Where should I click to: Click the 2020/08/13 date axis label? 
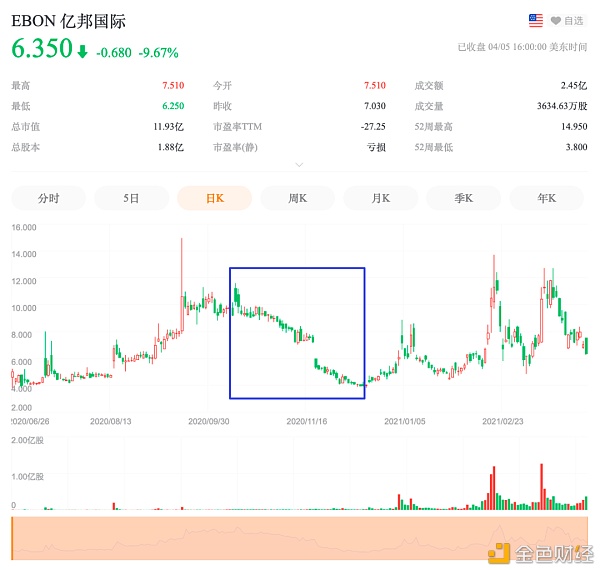click(111, 422)
